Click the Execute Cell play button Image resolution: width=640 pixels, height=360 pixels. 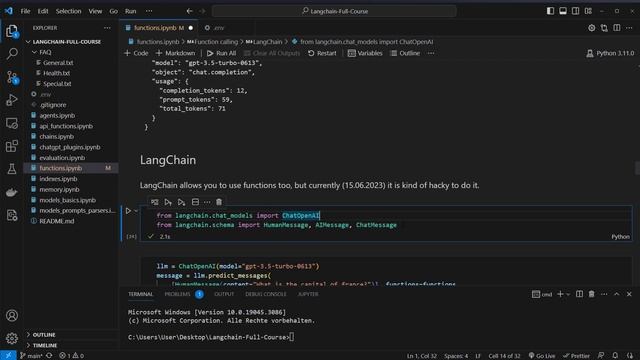pyautogui.click(x=128, y=211)
